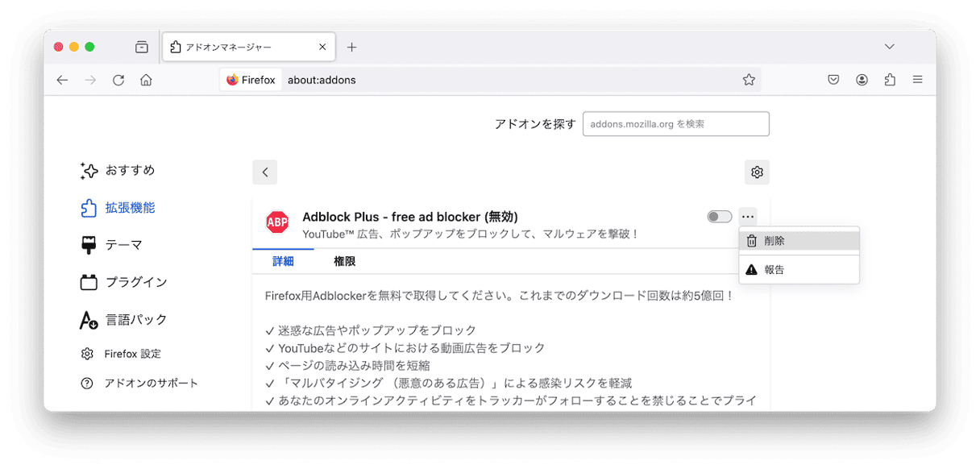This screenshot has height=469, width=980.
Task: Open a new tab with plus button
Action: [351, 47]
